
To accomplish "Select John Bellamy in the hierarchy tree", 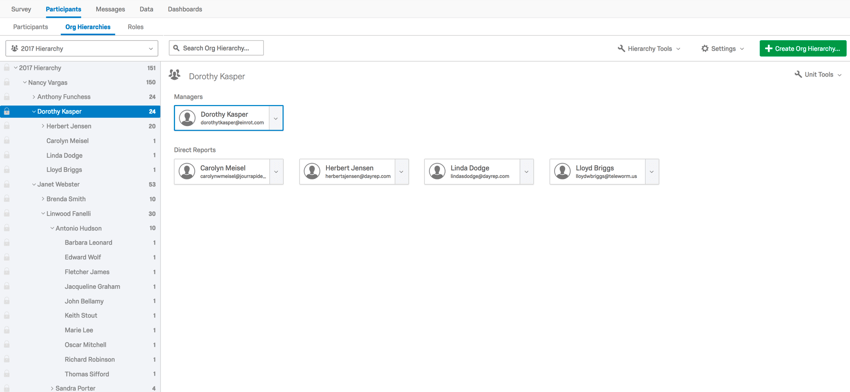I will (84, 301).
